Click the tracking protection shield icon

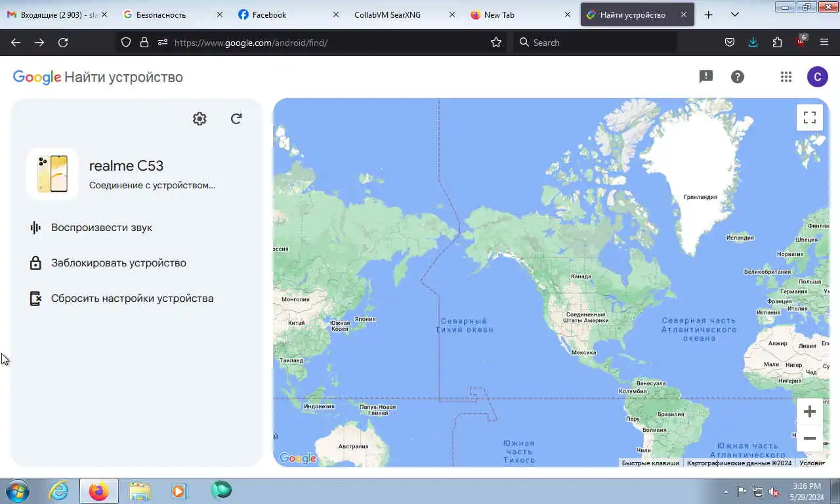click(126, 43)
